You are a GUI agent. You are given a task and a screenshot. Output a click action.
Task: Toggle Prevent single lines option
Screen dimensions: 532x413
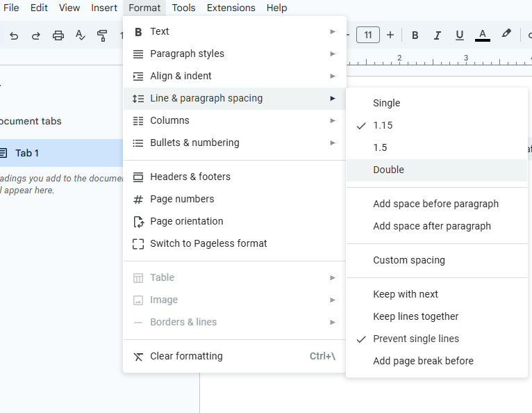pos(415,339)
